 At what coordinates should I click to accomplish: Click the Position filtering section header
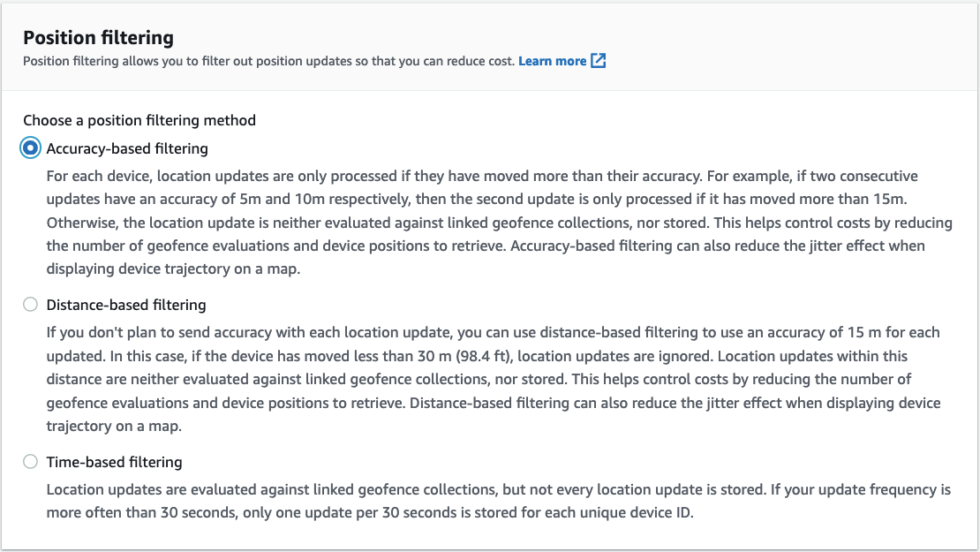point(98,38)
